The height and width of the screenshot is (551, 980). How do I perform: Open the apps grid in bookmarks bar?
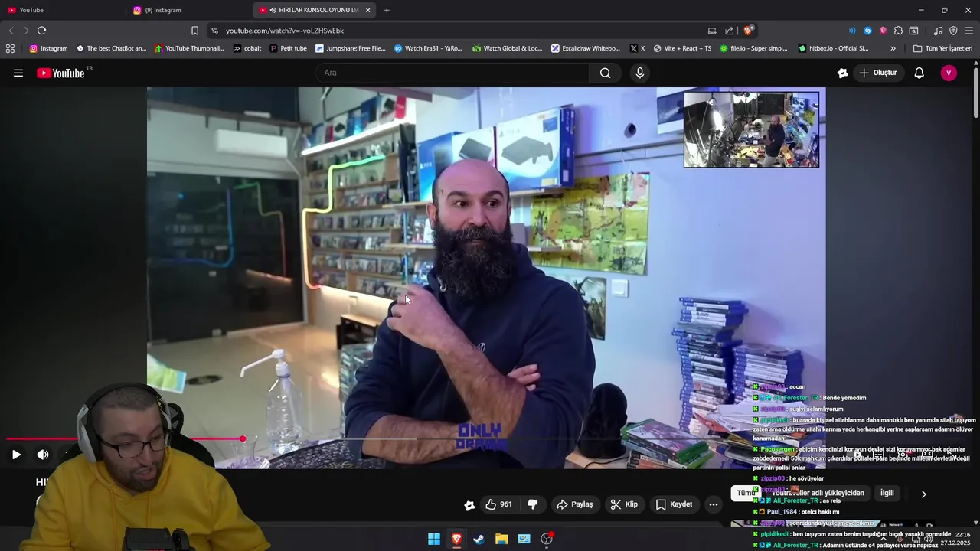tap(10, 48)
